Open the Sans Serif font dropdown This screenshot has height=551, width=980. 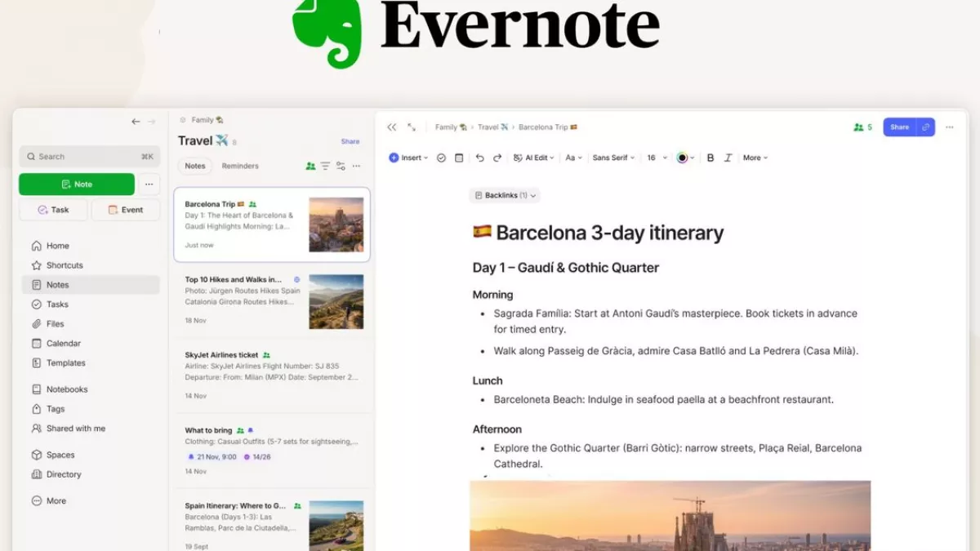[612, 158]
